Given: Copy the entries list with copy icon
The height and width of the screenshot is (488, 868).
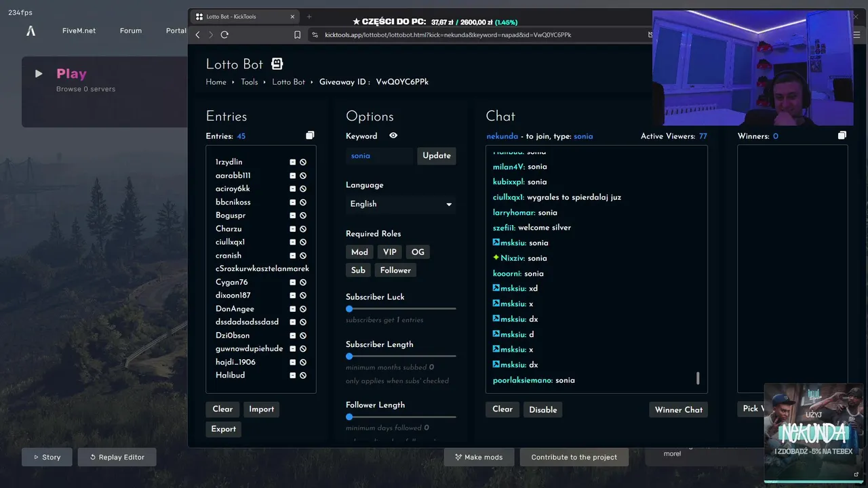Looking at the screenshot, I should pos(310,136).
